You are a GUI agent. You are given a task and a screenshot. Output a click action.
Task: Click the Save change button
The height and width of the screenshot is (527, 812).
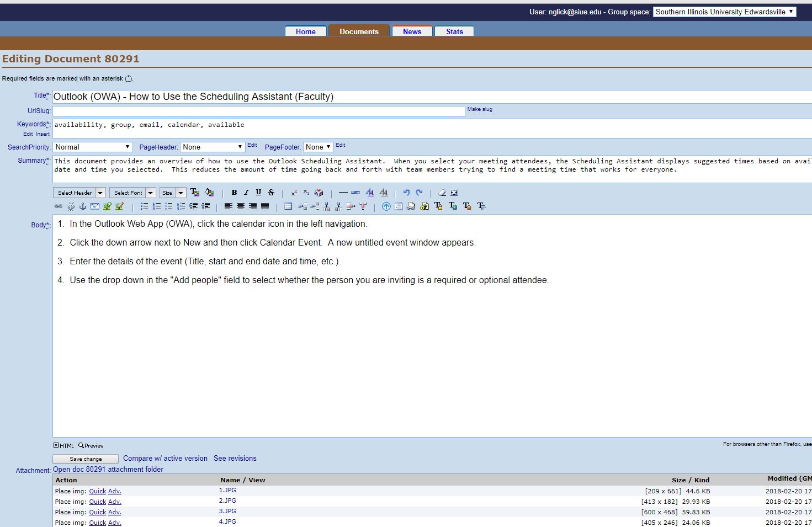pyautogui.click(x=86, y=459)
